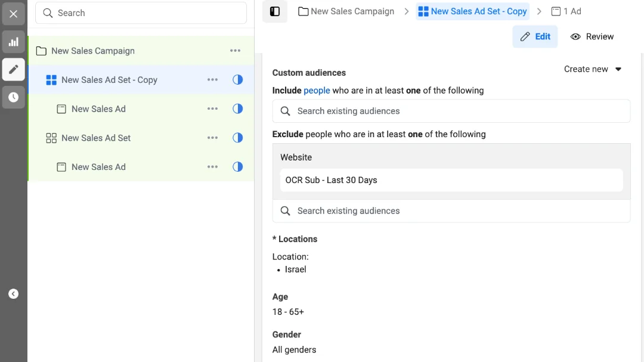This screenshot has height=362, width=644.
Task: Click the Include search existing audiences field
Action: click(451, 111)
